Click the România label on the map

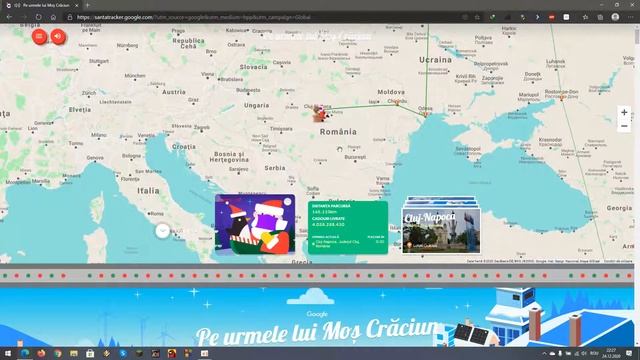[x=338, y=132]
